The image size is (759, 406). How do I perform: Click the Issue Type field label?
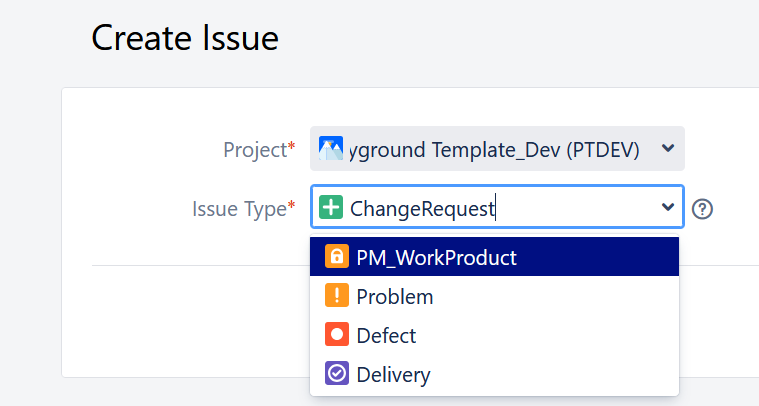click(239, 208)
